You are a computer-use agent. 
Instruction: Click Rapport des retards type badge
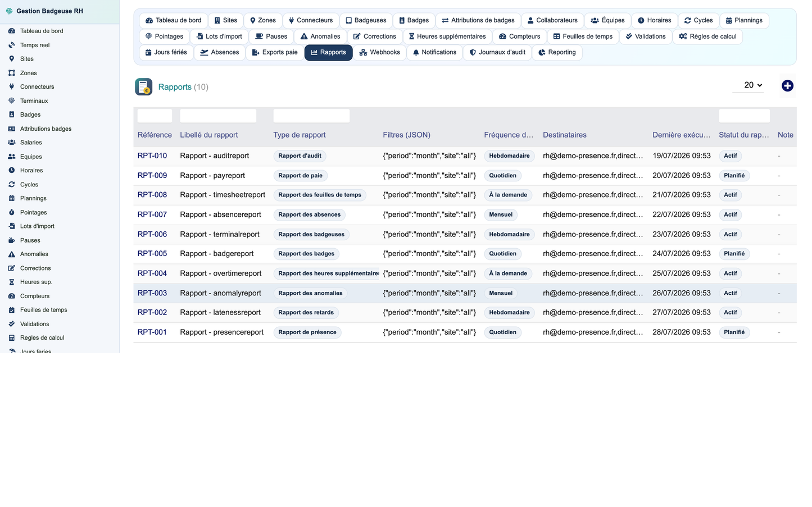click(306, 313)
